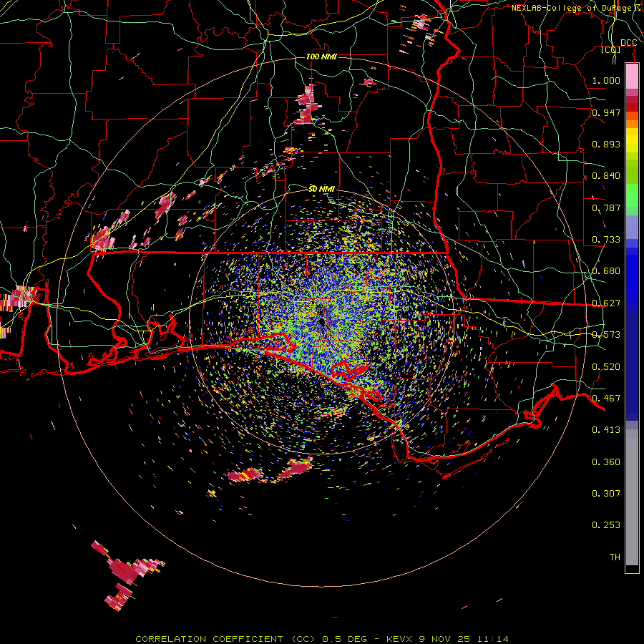Click the 0.893 scale value

pos(606,144)
